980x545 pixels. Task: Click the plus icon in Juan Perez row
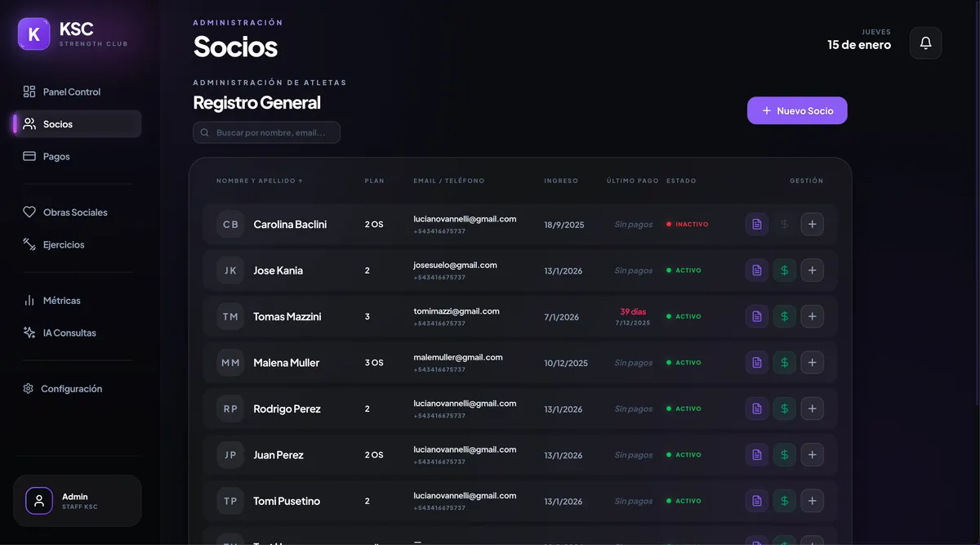(812, 455)
